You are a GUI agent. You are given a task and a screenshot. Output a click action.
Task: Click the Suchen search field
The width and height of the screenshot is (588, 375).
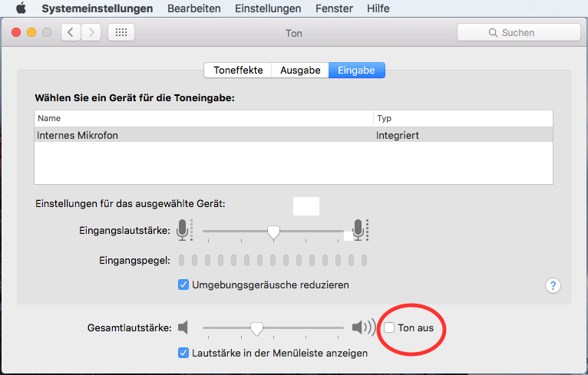[518, 32]
